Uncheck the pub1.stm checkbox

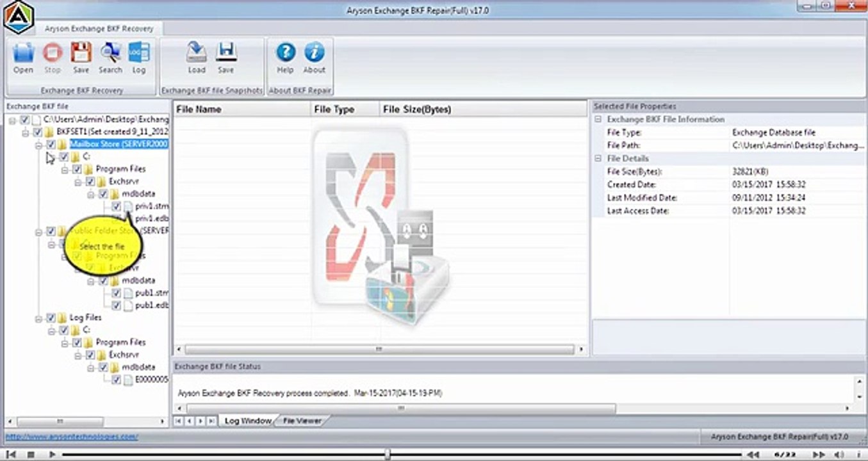click(x=116, y=293)
